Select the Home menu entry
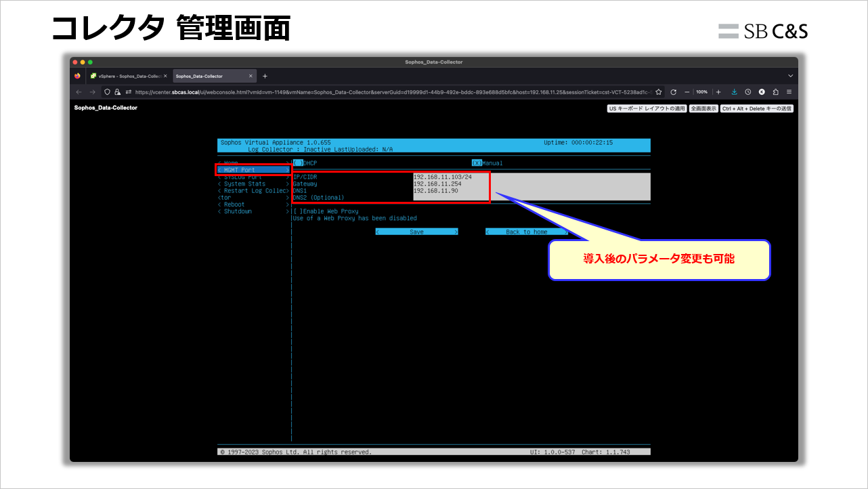Screen dimensions: 868x489 pos(253,163)
